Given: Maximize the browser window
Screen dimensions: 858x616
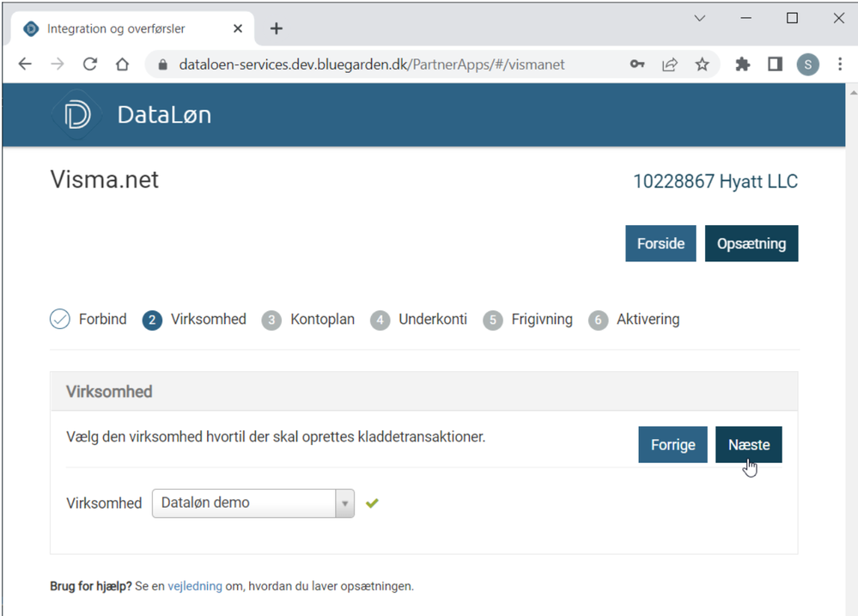Looking at the screenshot, I should (x=792, y=18).
